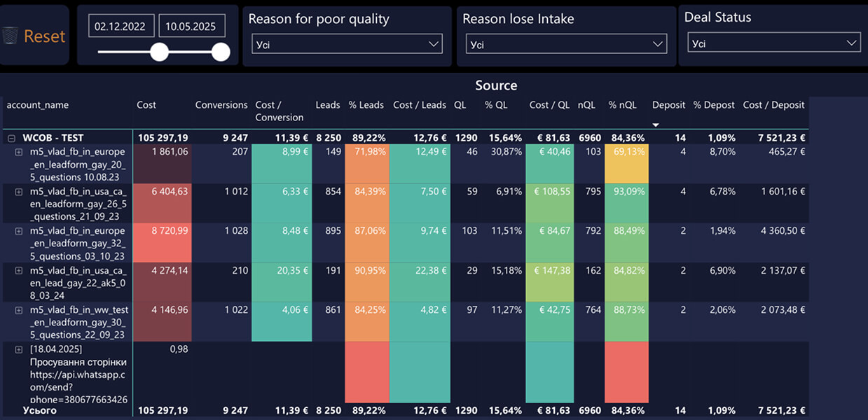868x420 pixels.
Task: Collapse the WCOB - TEST group
Action: 11,139
